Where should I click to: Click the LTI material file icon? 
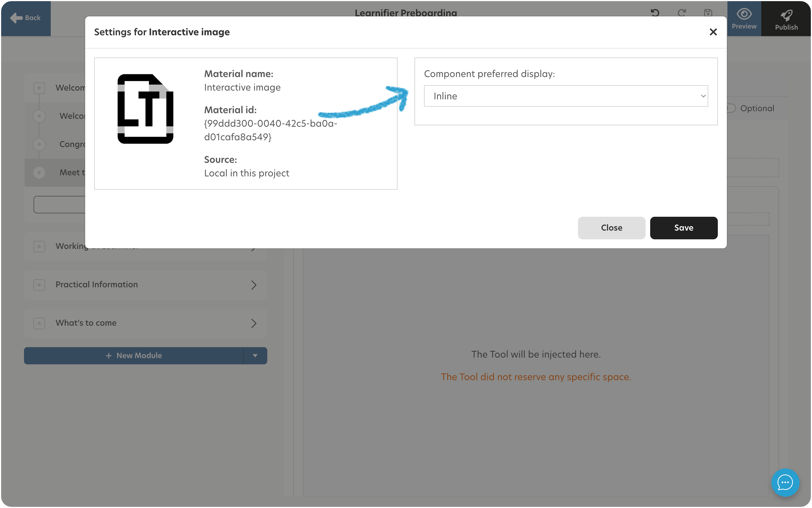[x=145, y=109]
